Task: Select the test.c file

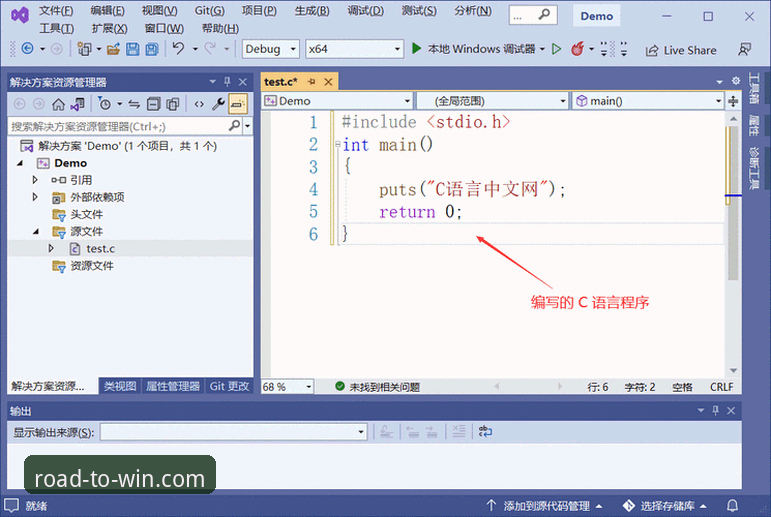Action: (100, 249)
